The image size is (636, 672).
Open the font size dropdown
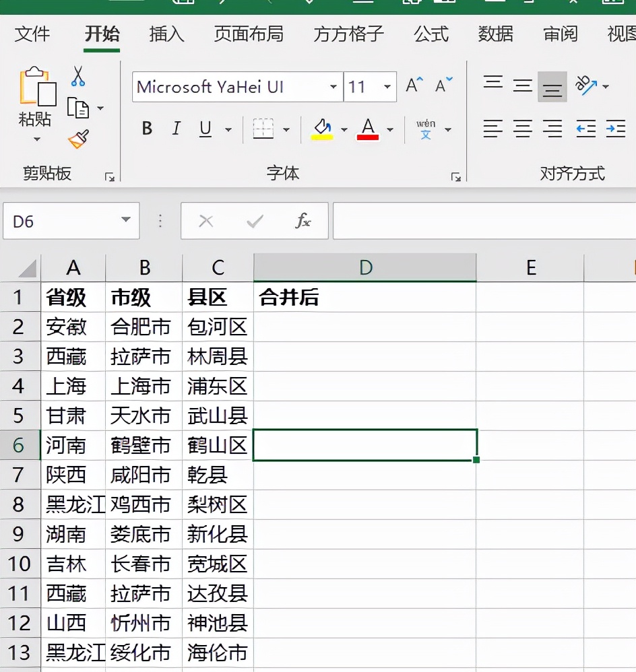tap(387, 87)
